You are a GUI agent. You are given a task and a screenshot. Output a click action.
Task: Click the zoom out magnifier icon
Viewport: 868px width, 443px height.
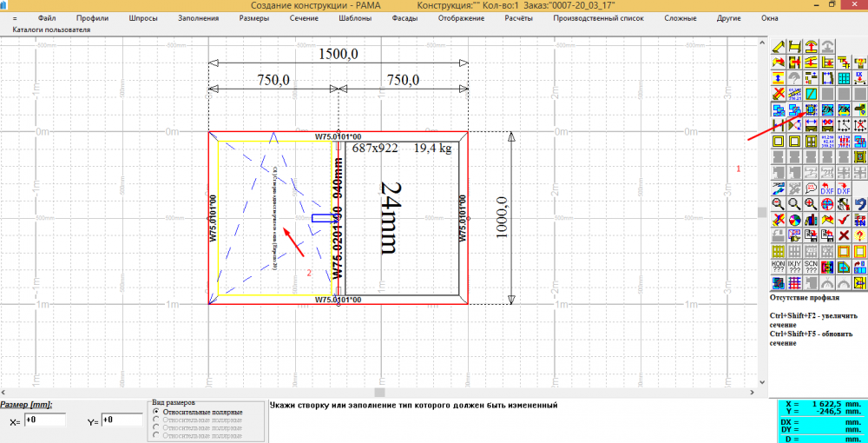pyautogui.click(x=779, y=203)
